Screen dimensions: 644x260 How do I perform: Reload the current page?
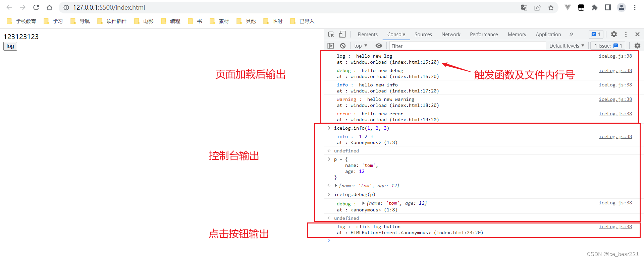coord(36,7)
